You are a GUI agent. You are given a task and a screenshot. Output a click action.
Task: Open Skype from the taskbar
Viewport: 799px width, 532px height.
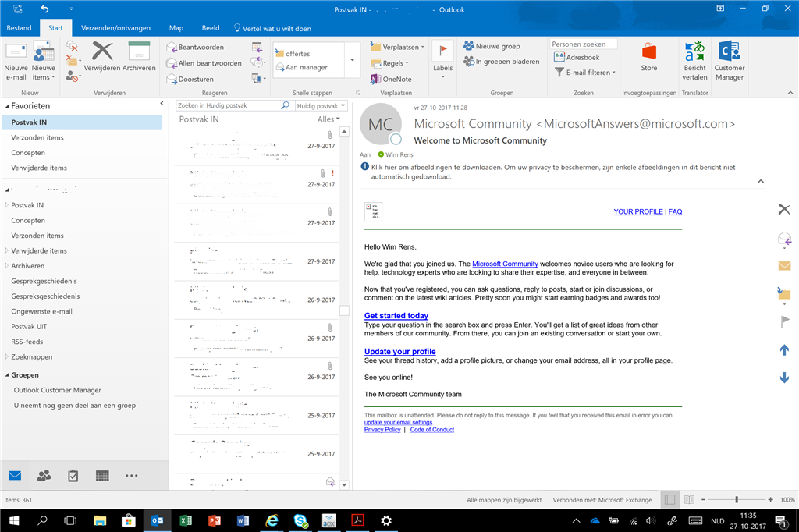[x=300, y=520]
